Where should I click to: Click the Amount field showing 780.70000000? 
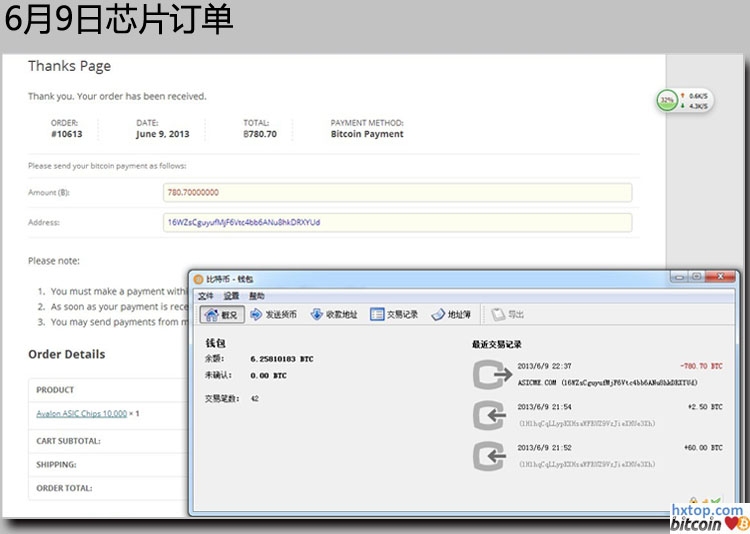[x=397, y=192]
